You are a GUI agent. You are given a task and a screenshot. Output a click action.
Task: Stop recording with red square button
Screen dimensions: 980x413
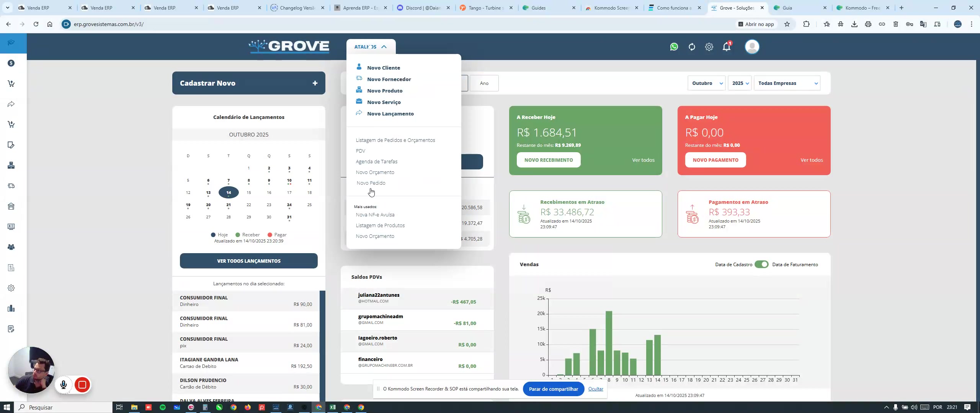(x=82, y=385)
